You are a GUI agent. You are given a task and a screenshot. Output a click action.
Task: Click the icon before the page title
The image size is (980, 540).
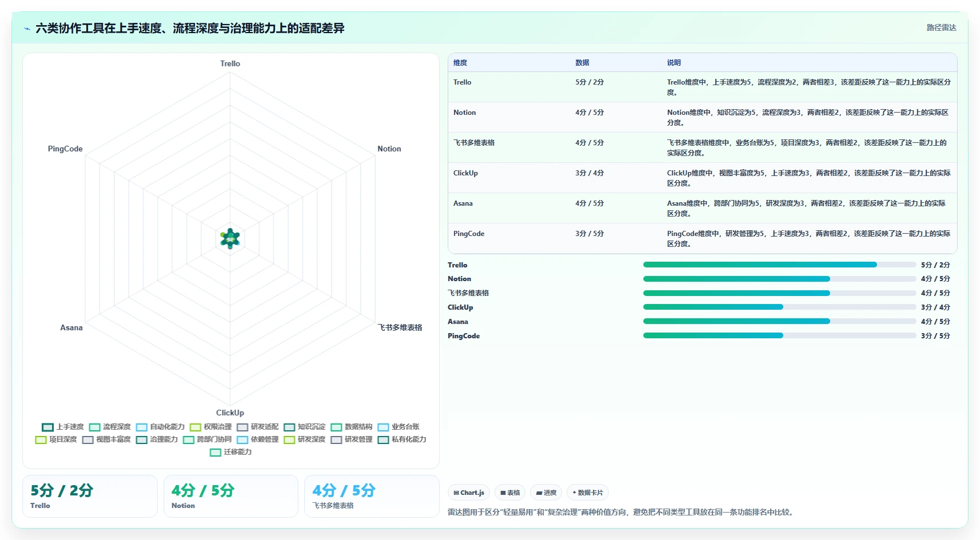(27, 29)
